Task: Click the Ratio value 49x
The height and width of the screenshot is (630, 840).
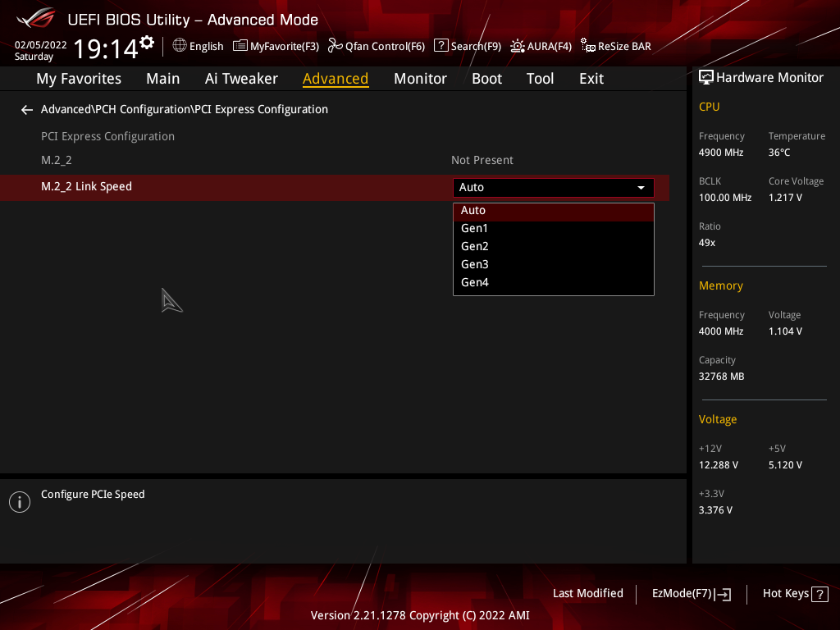Action: click(707, 243)
